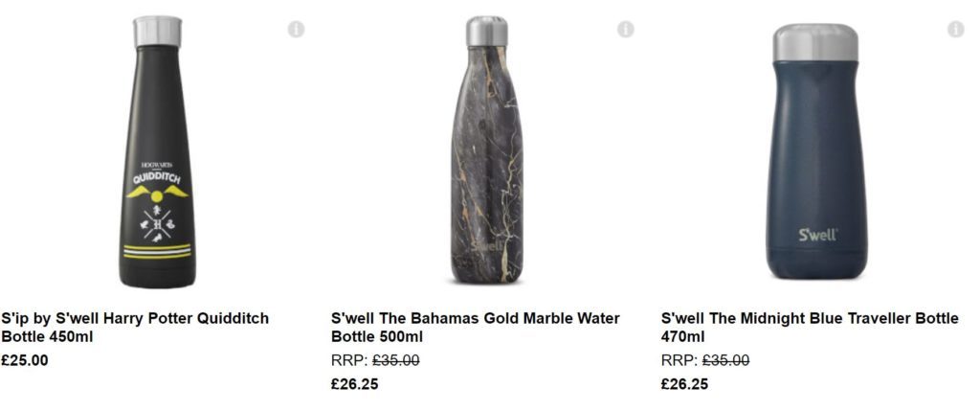Click yellow stripe on the Quidditch bottle

(157, 248)
